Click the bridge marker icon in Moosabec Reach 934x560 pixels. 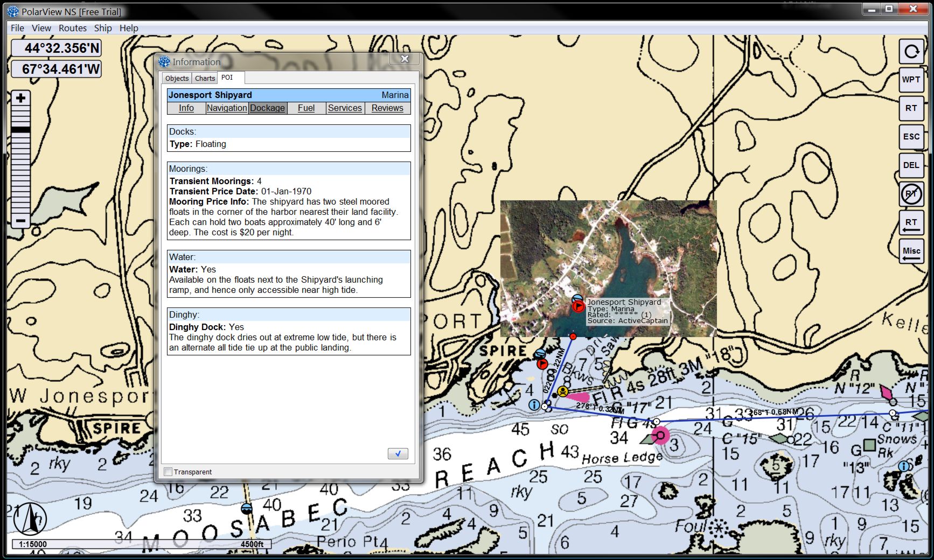[247, 508]
